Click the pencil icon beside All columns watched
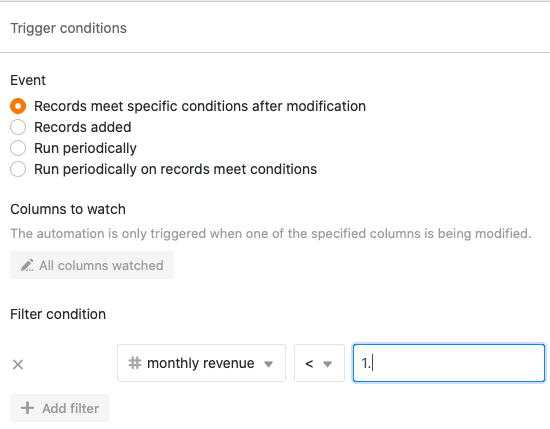The image size is (550, 429). (27, 265)
